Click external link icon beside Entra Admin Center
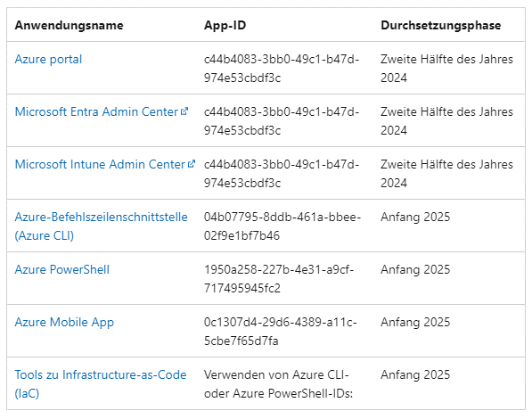532x419 pixels. point(184,111)
